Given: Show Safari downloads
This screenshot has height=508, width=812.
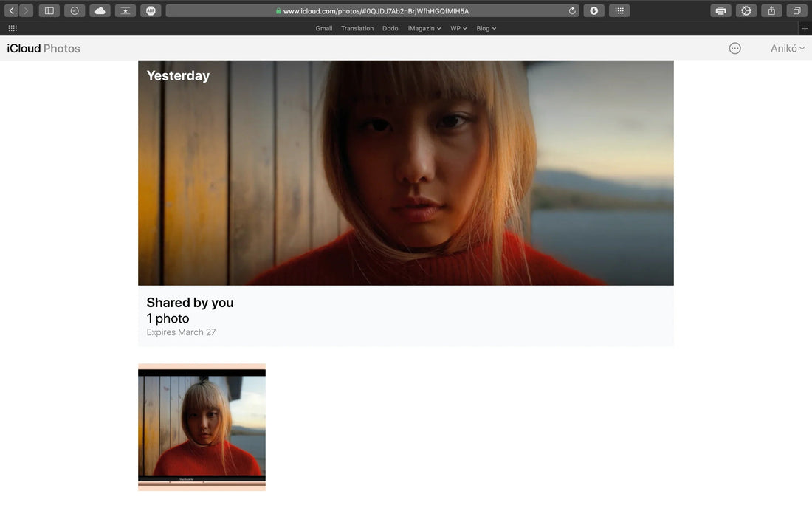Looking at the screenshot, I should (x=593, y=11).
